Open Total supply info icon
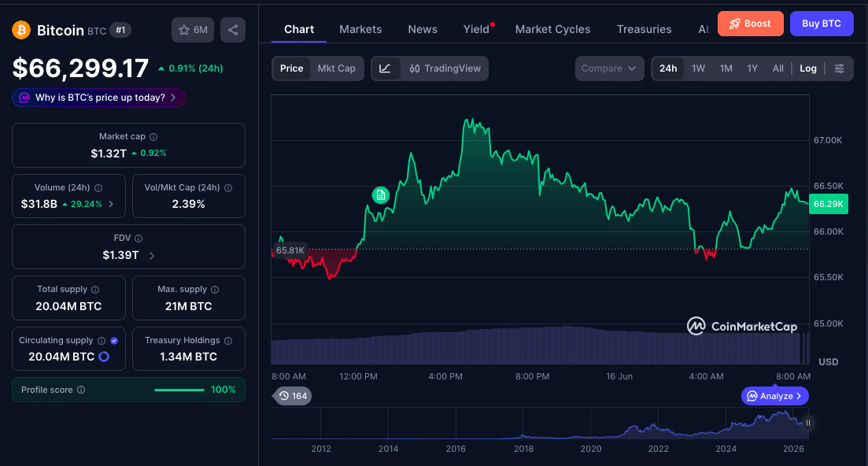The image size is (868, 466). (95, 290)
